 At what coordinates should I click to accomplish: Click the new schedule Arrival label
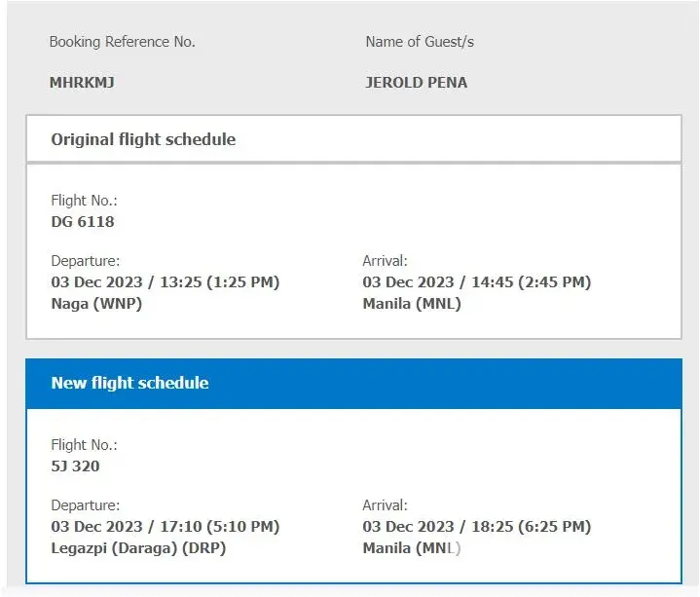point(385,505)
